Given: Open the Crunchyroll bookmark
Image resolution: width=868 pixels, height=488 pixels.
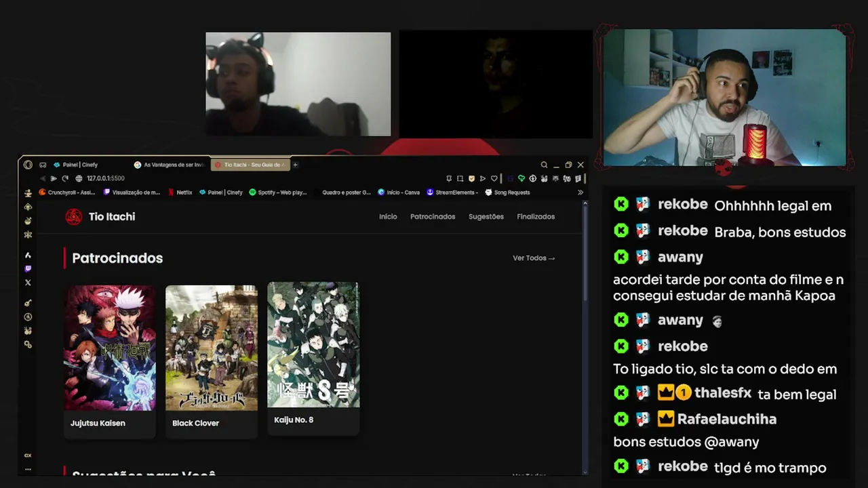Looking at the screenshot, I should tap(67, 192).
